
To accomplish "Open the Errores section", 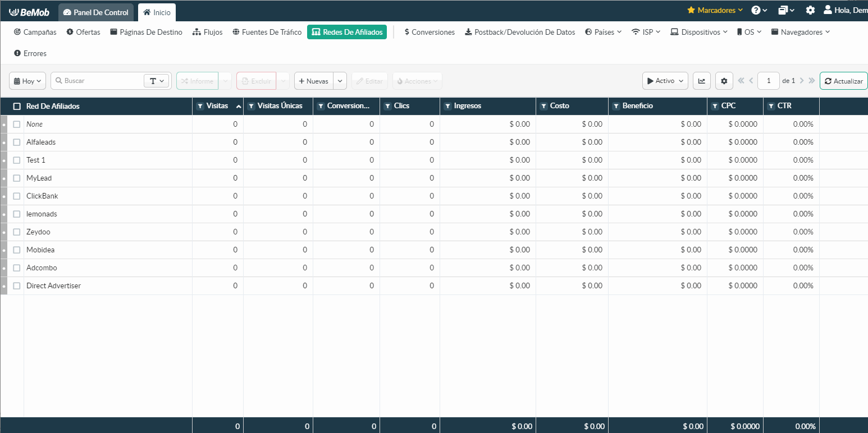I will tap(30, 53).
